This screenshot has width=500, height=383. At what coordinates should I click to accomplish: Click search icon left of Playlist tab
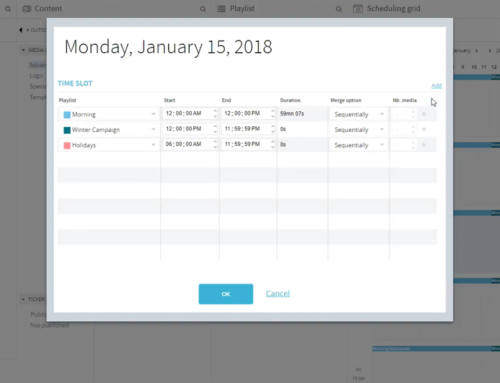tap(203, 9)
